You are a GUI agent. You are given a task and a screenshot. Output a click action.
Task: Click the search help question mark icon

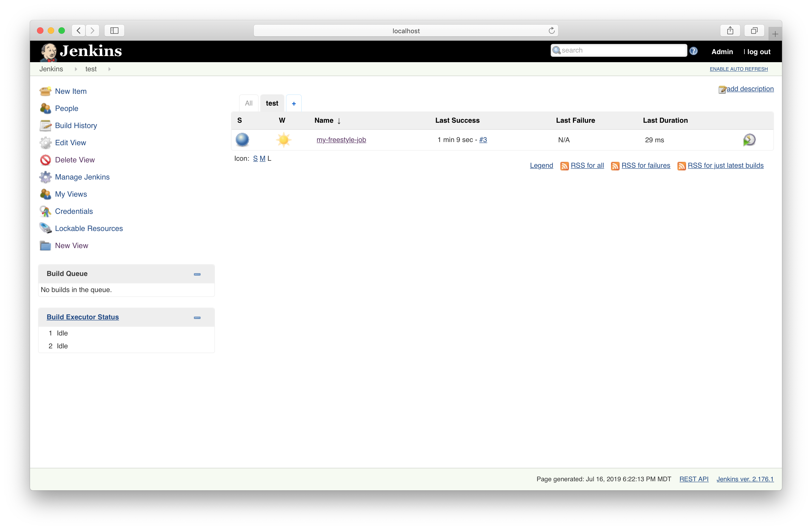[x=693, y=51]
